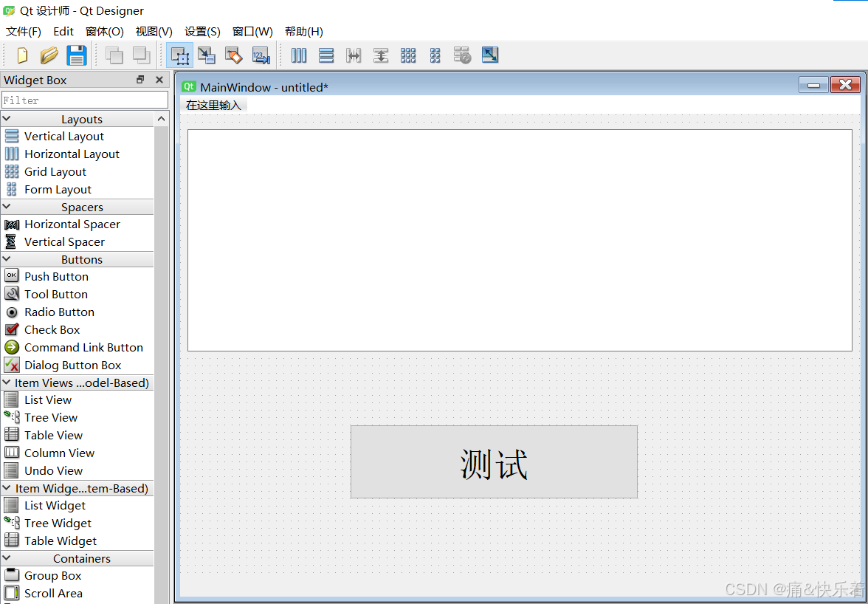Click the 测试 push button on form
868x604 pixels.
[494, 461]
